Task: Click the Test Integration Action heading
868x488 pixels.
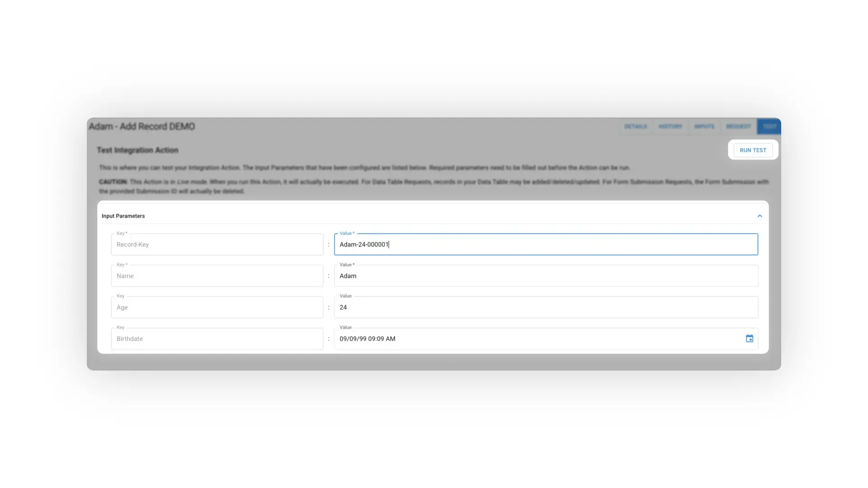Action: 137,150
